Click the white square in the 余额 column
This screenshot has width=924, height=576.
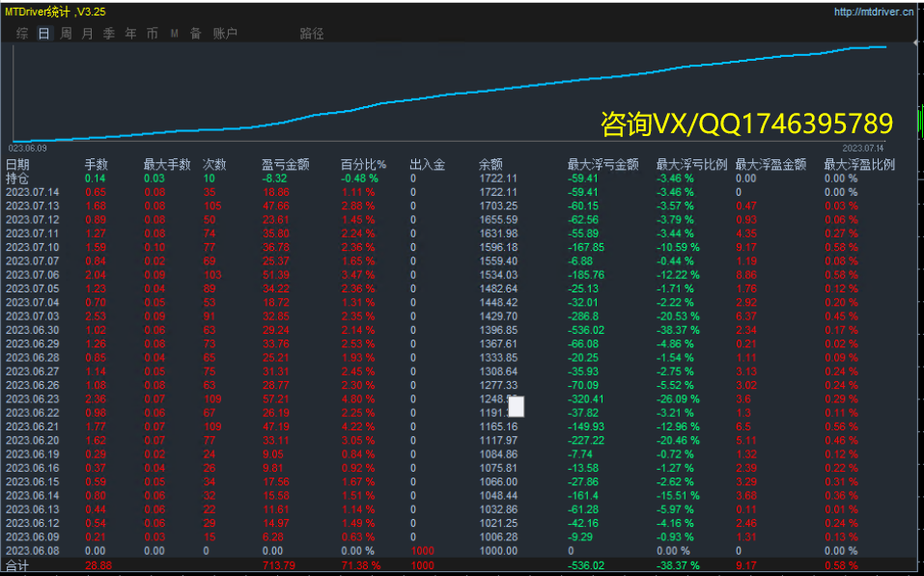click(517, 406)
